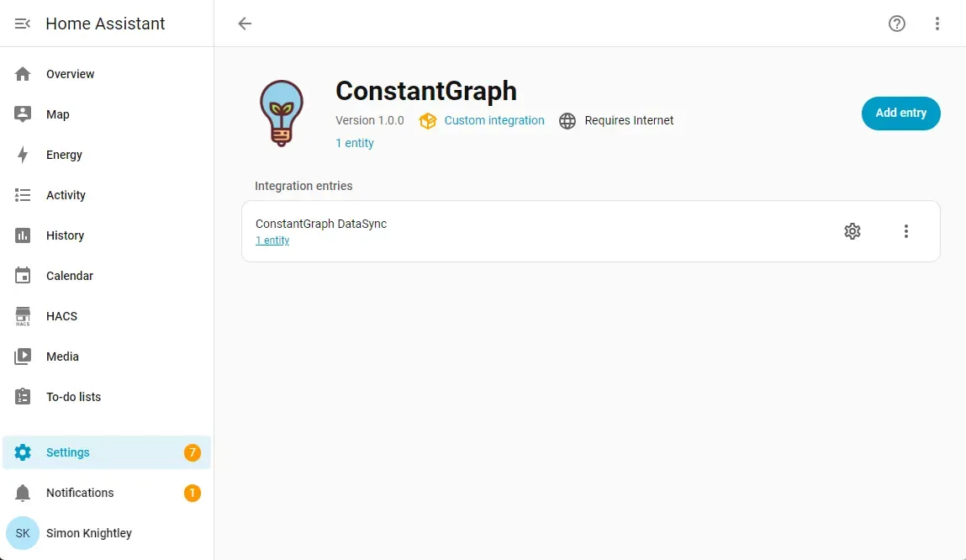Open the DataSync entry overflow menu
This screenshot has height=560, width=966.
pos(906,230)
